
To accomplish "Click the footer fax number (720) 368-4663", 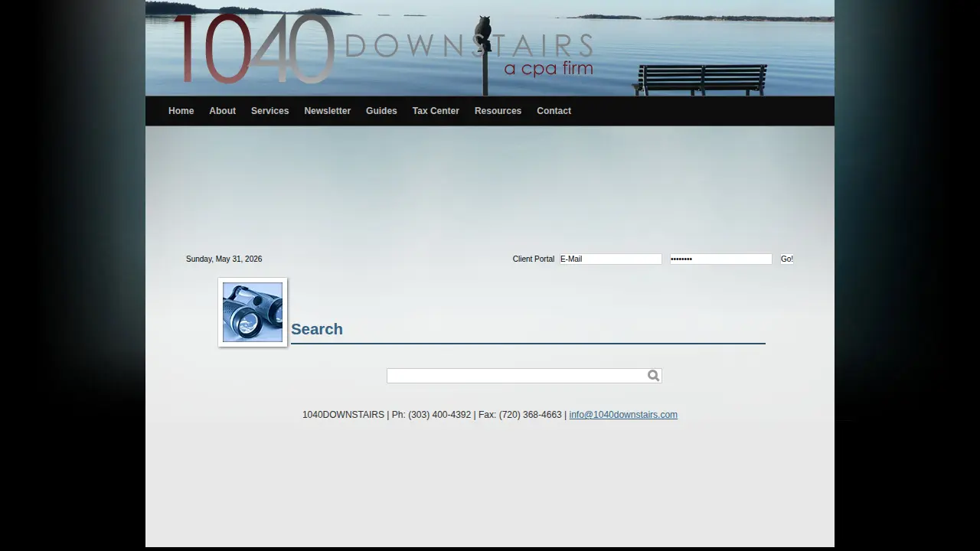I will 531,415.
